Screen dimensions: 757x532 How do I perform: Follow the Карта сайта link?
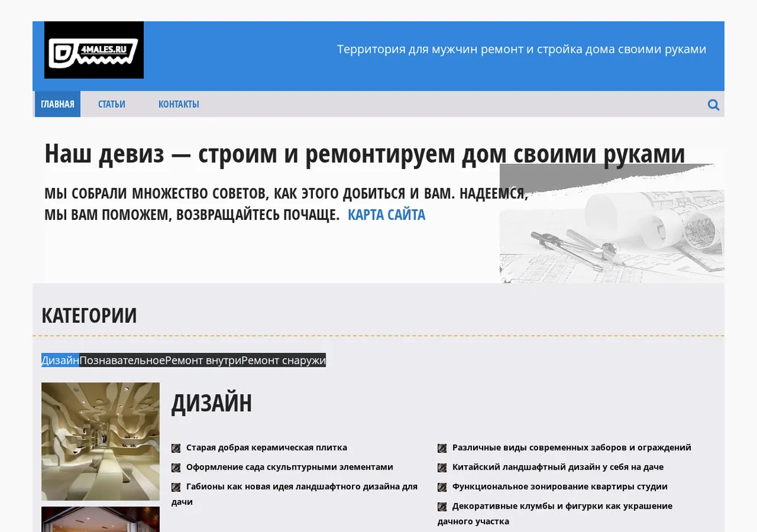point(387,215)
